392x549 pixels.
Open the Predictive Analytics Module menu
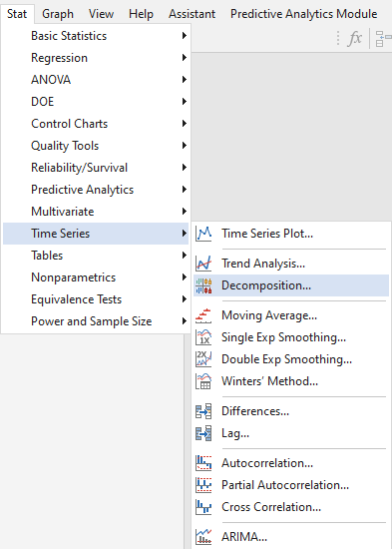pos(304,14)
